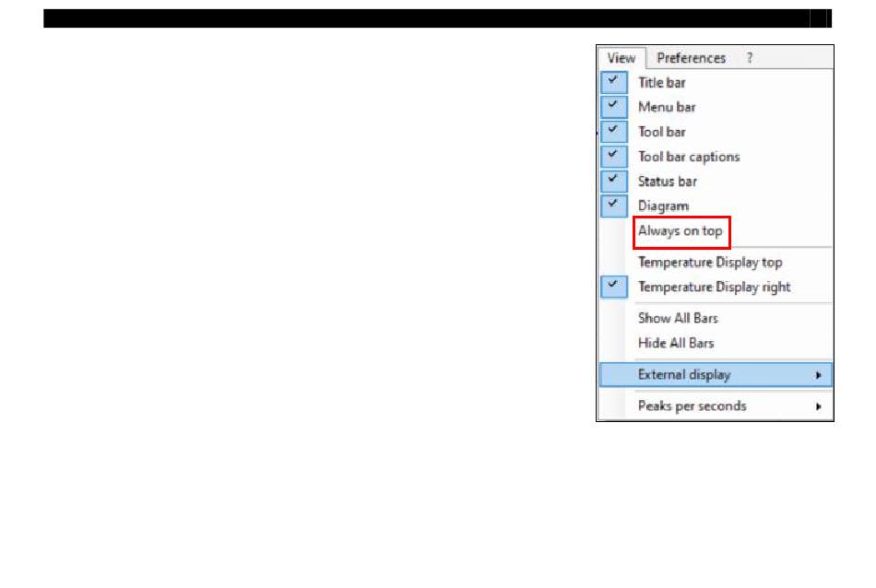Toggle the Menu bar option
The height and width of the screenshot is (588, 876).
pyautogui.click(x=716, y=107)
